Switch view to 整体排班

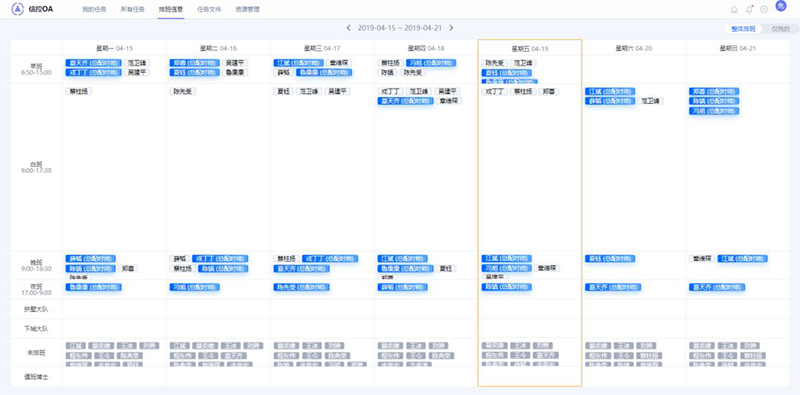[x=743, y=29]
